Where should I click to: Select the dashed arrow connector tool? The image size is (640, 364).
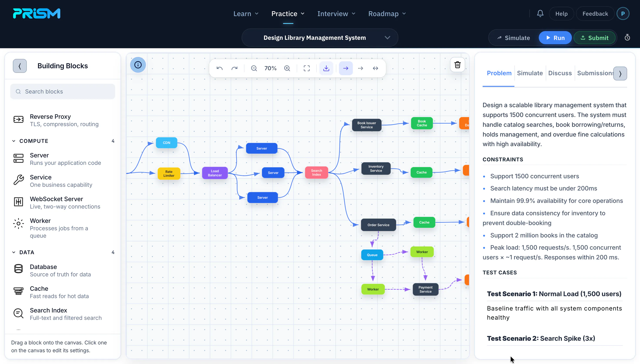360,68
